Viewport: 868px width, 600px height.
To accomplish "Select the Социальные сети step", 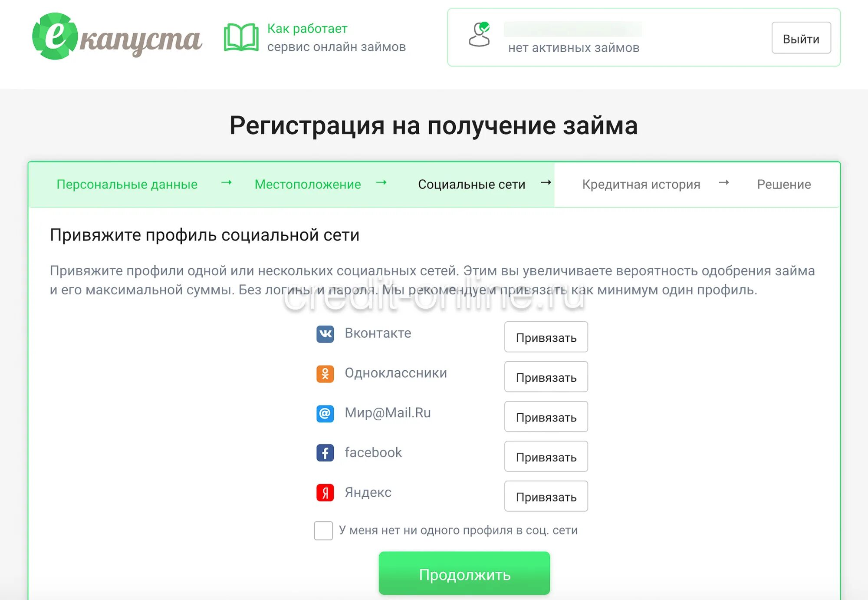I will pyautogui.click(x=472, y=185).
